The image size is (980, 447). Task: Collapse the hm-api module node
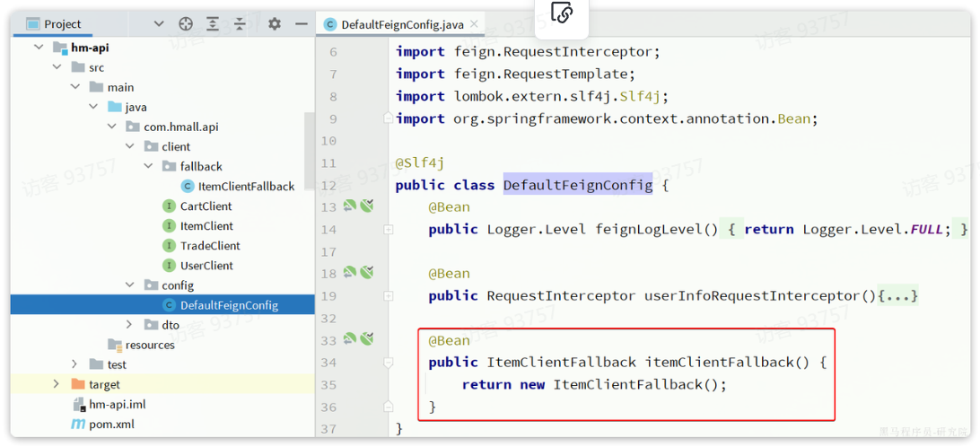pos(39,48)
